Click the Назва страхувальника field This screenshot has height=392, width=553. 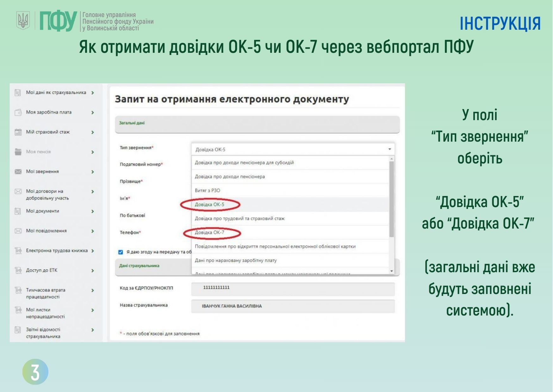[293, 306]
